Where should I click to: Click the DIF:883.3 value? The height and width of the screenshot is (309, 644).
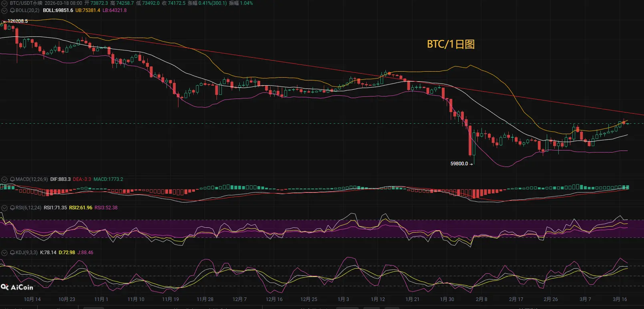[x=60, y=179]
